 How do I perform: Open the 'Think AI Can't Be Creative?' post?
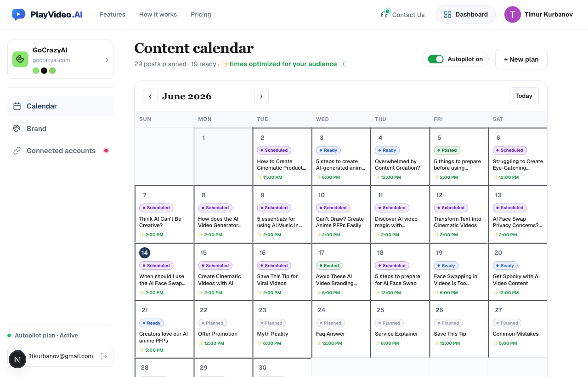pos(160,222)
